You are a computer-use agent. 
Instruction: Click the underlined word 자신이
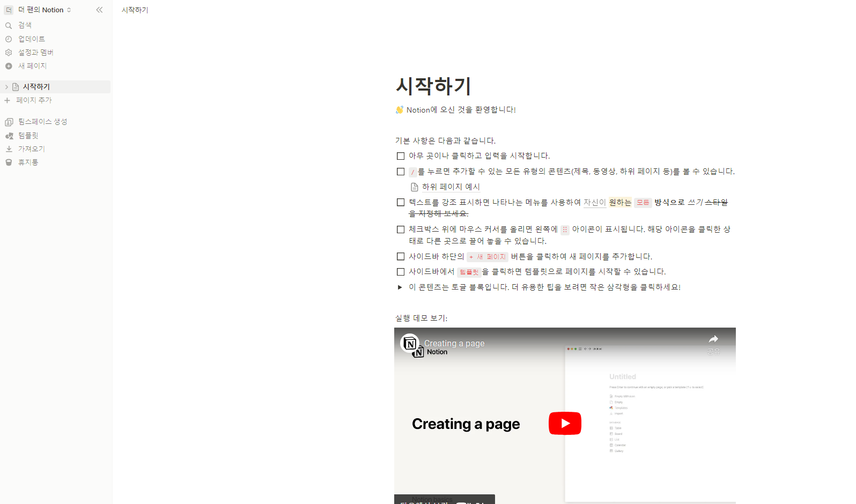coord(595,202)
